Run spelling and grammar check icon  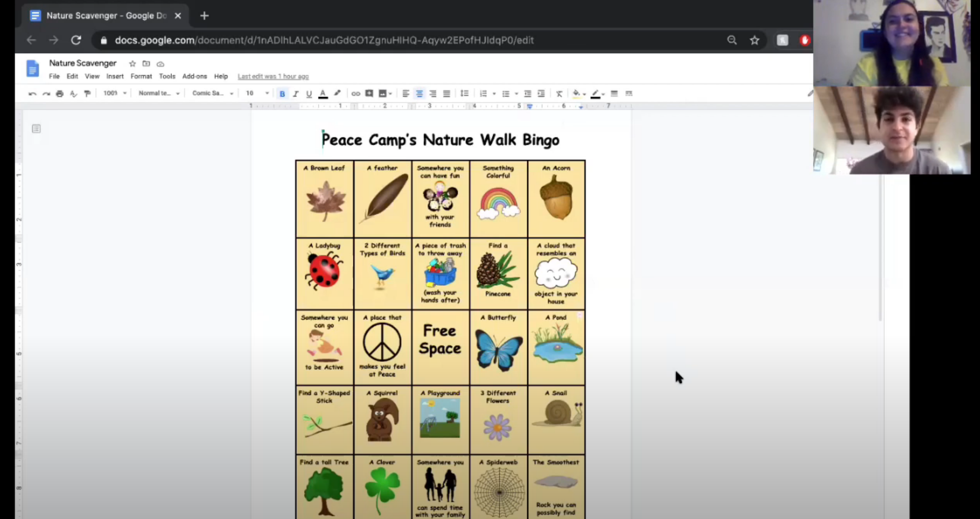73,94
